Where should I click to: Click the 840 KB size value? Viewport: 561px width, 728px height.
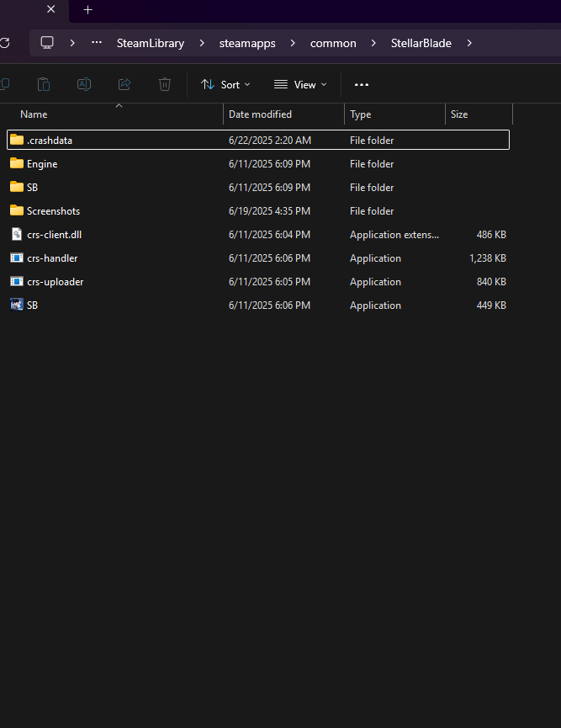(x=491, y=282)
